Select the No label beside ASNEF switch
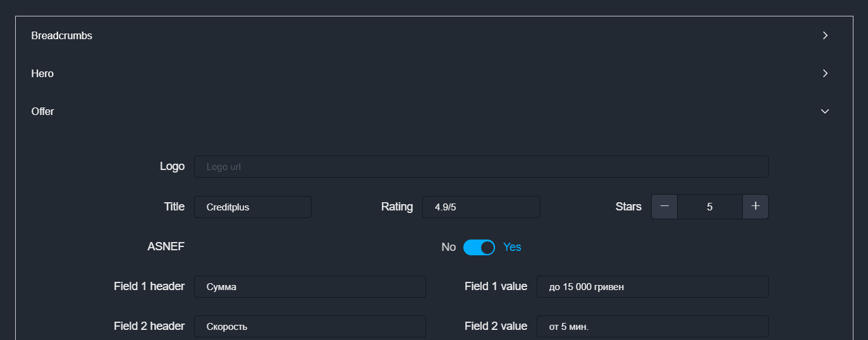 449,247
